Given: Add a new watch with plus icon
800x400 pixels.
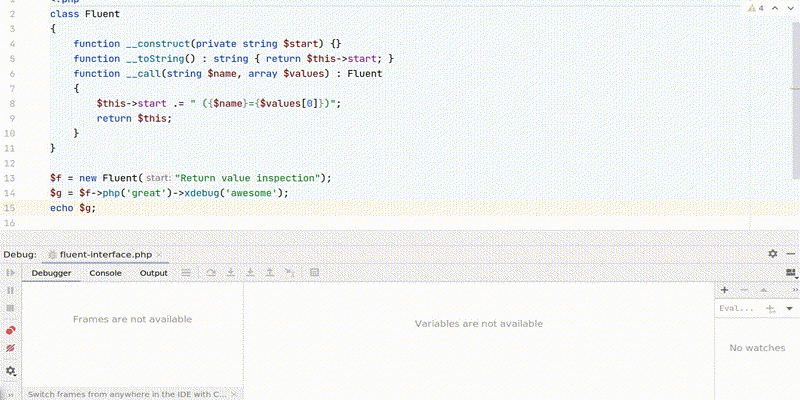Looking at the screenshot, I should point(724,290).
